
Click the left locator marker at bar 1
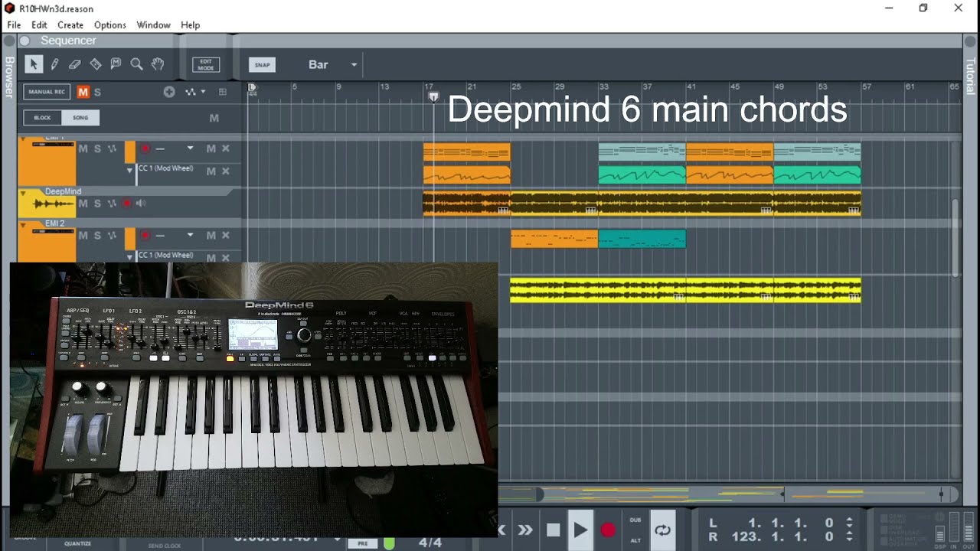(x=252, y=88)
